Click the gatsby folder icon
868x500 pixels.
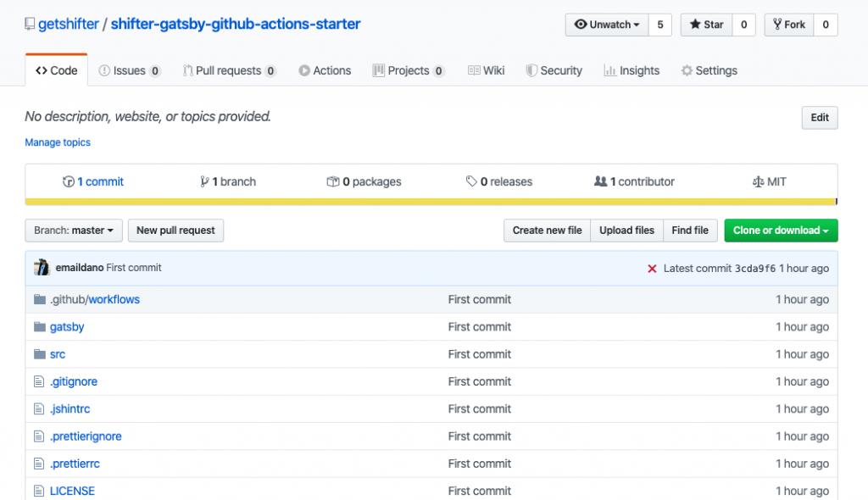39,326
